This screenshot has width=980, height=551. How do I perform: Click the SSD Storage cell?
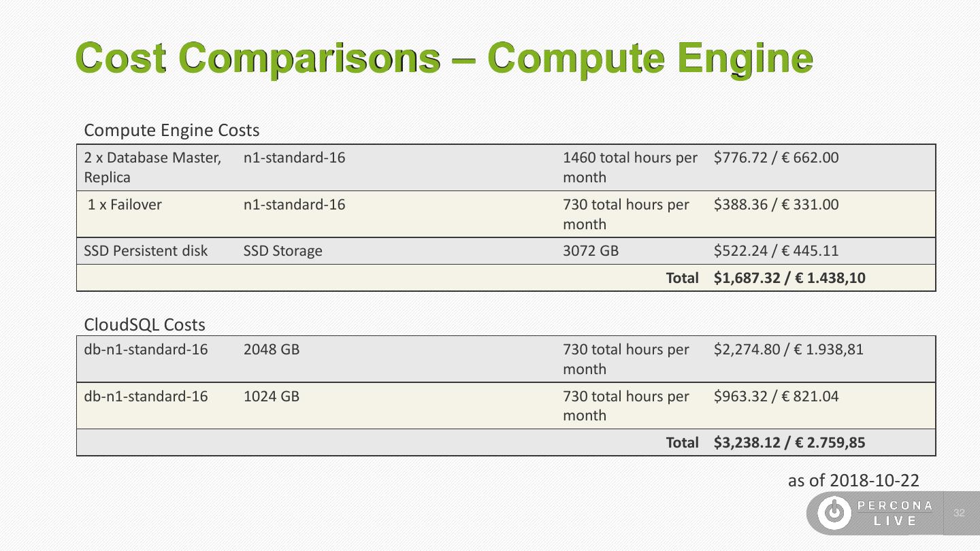(283, 251)
